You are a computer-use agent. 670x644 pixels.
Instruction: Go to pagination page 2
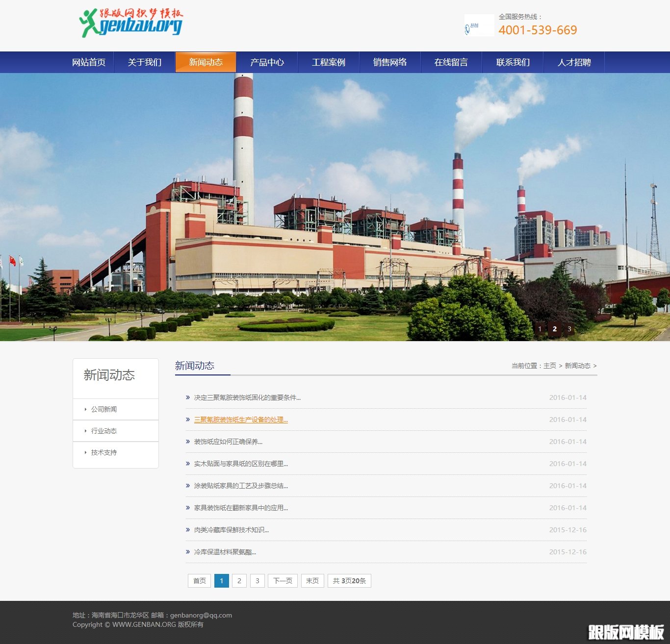239,581
